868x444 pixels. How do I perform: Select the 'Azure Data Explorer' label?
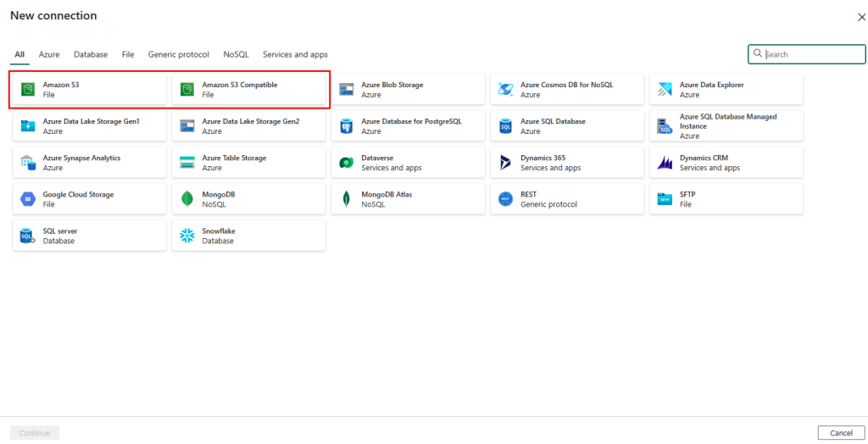711,85
